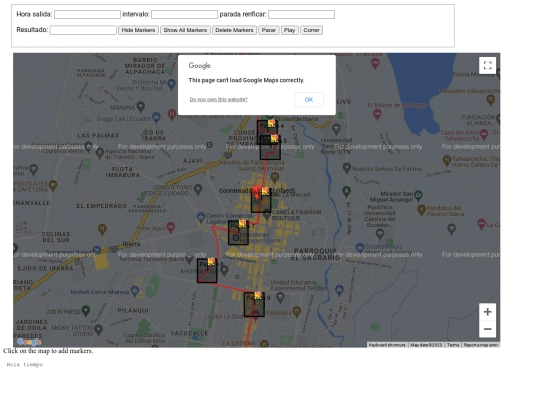Open the map Terms link
This screenshot has width=540, height=405.
pyautogui.click(x=453, y=345)
